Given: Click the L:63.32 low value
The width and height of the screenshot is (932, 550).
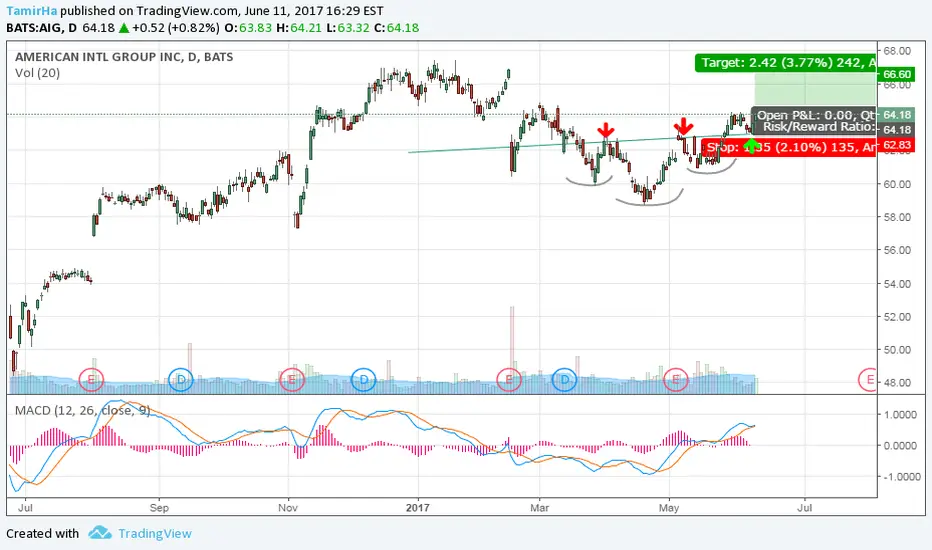Looking at the screenshot, I should [348, 28].
